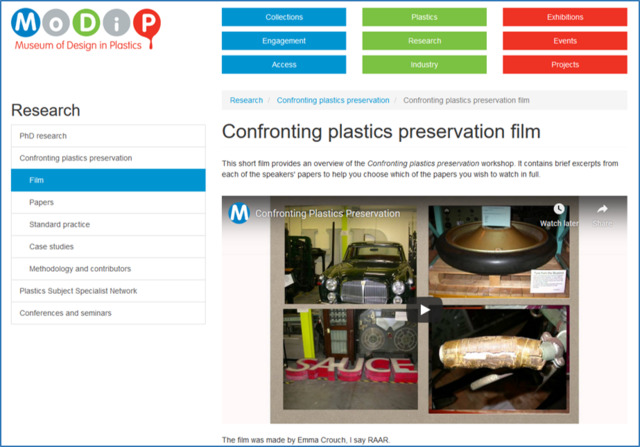Click the Research breadcrumb link
The image size is (640, 447).
click(246, 100)
